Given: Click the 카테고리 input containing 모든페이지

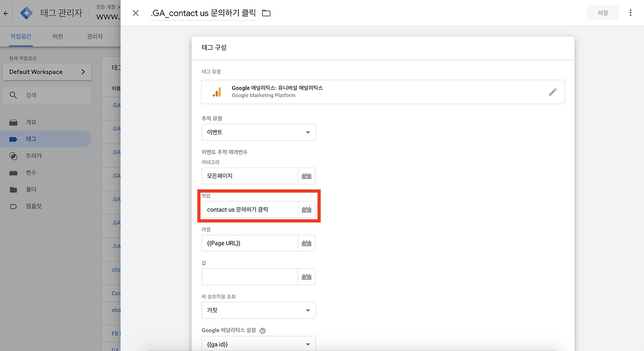Looking at the screenshot, I should 250,176.
